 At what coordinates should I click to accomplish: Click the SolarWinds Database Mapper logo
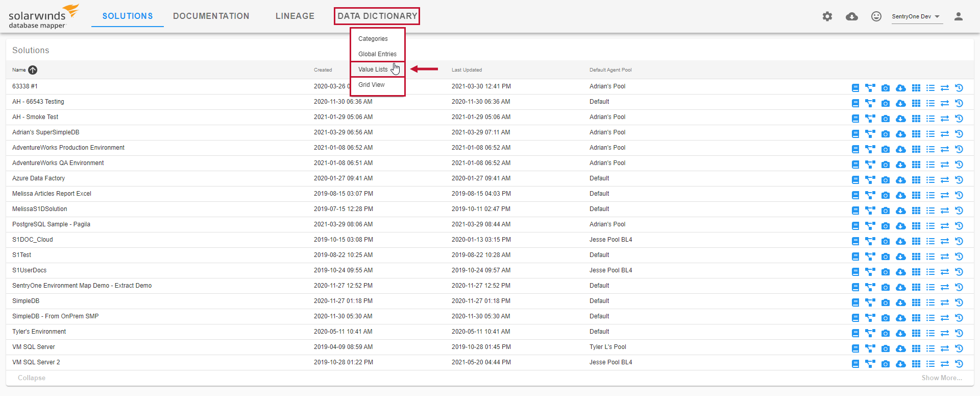[44, 17]
